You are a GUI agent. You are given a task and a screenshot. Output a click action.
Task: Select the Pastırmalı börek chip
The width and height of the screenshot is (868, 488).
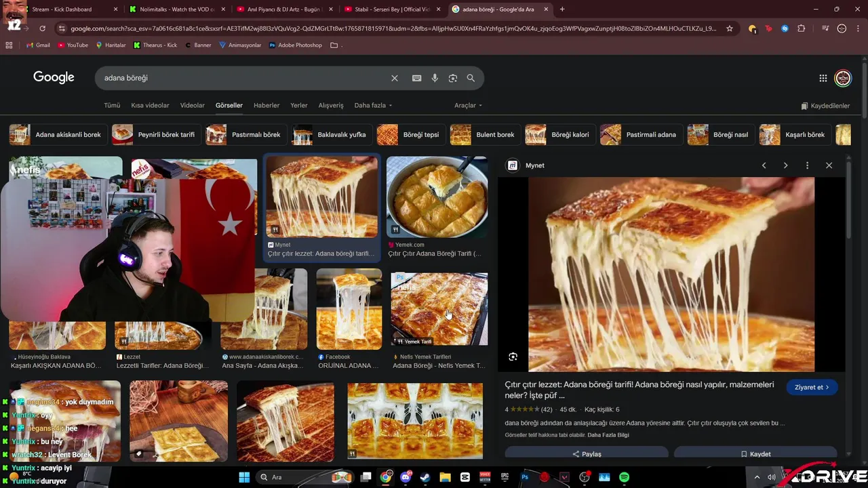tap(246, 135)
